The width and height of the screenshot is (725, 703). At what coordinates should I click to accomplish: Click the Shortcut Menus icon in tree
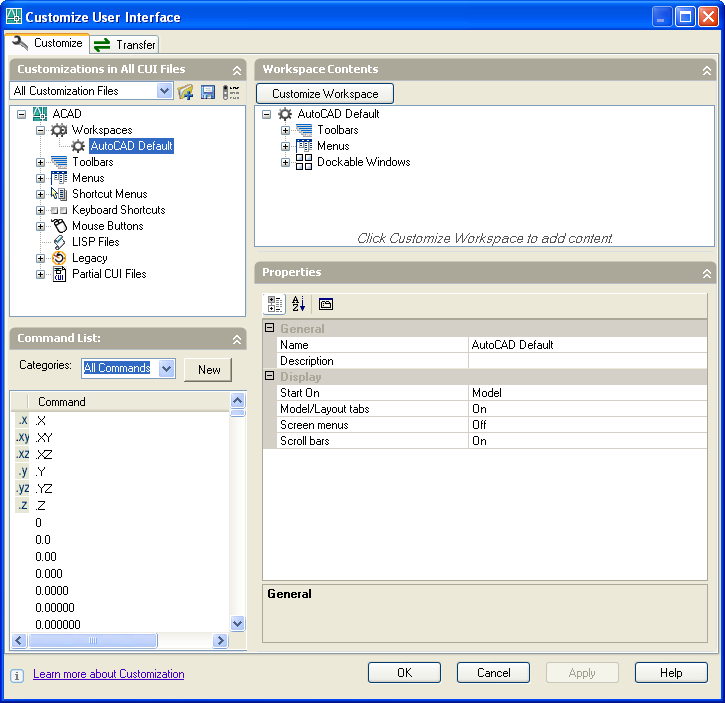coord(59,194)
